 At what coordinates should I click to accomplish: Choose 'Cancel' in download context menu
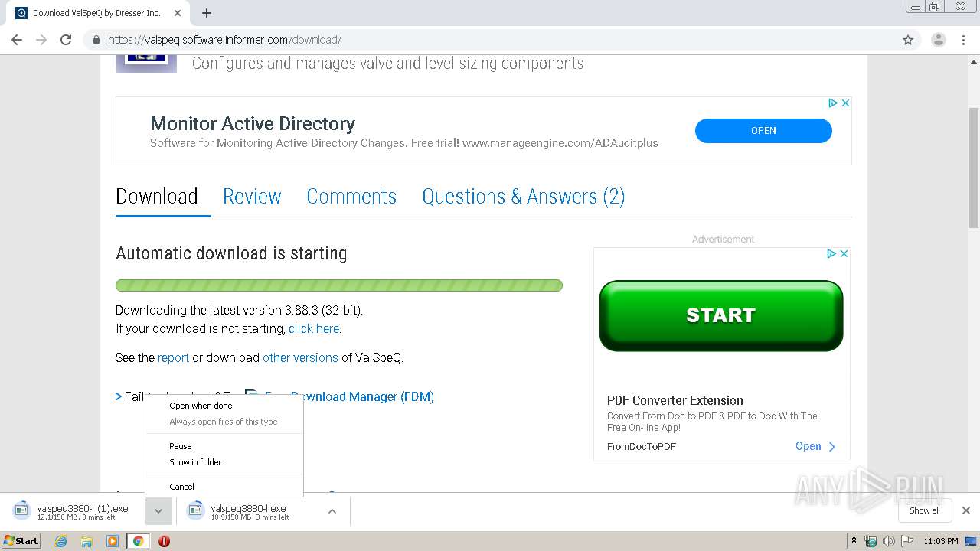tap(181, 487)
